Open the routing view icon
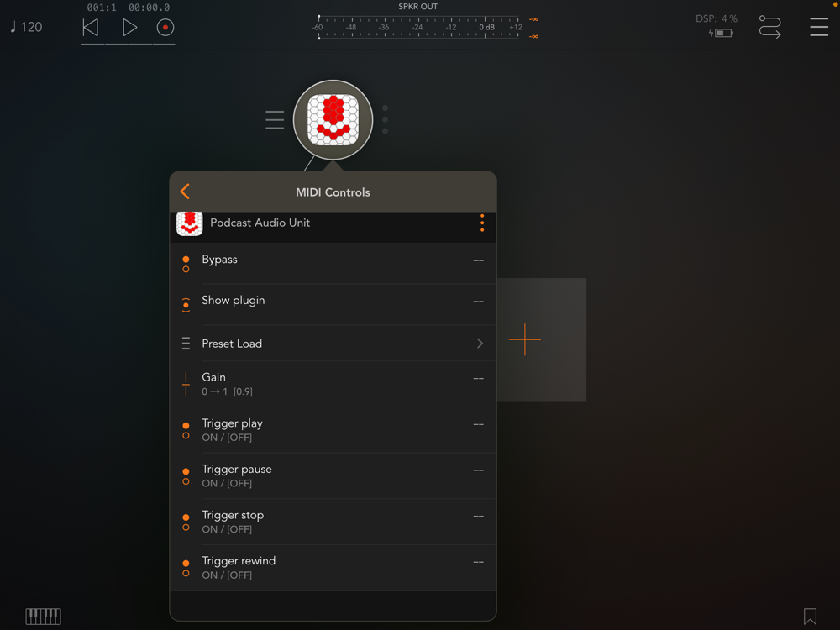 [x=769, y=27]
